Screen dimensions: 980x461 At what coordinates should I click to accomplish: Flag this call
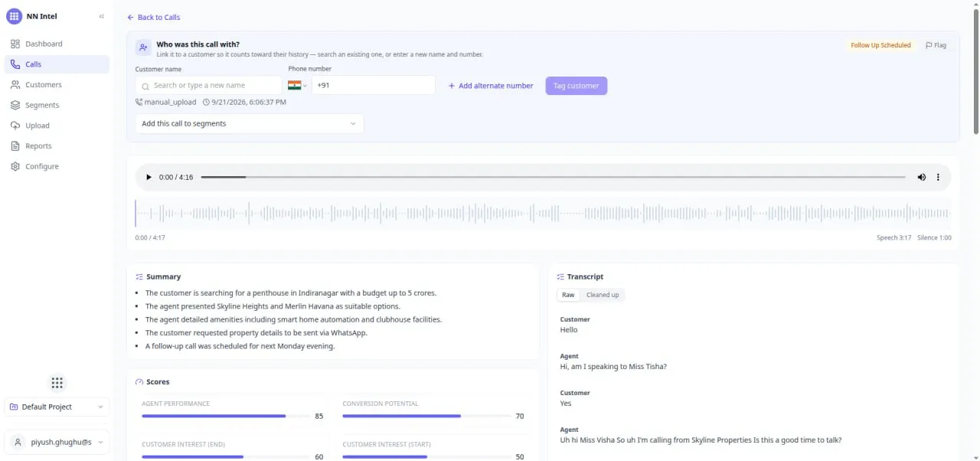coord(936,45)
